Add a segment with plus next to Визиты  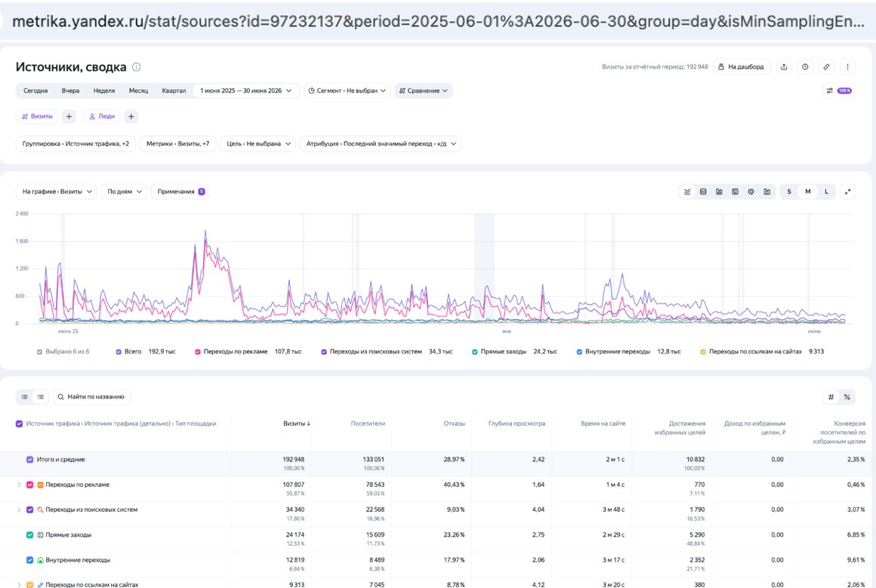click(69, 116)
